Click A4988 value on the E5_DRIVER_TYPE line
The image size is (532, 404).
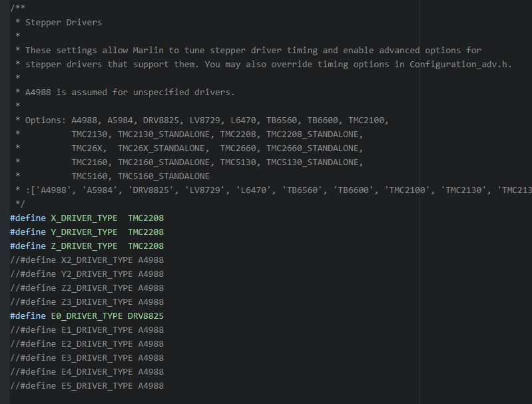[x=150, y=385]
